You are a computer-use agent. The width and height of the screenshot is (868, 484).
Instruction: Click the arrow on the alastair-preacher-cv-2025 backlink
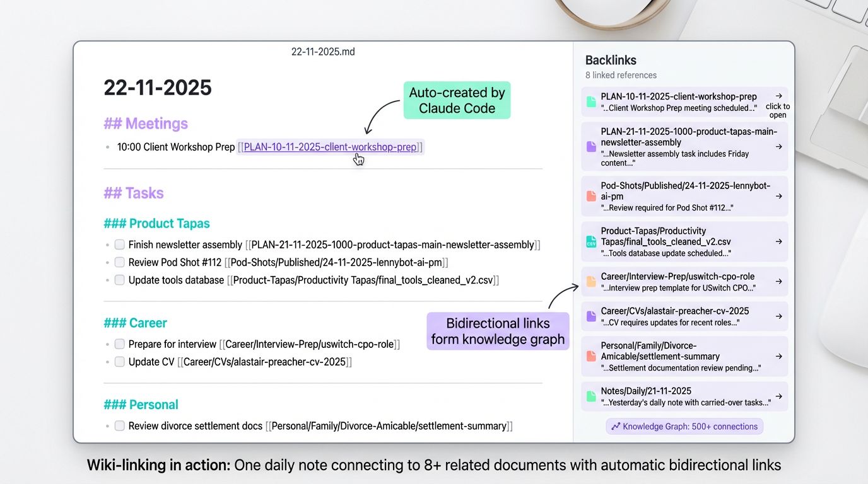click(778, 316)
